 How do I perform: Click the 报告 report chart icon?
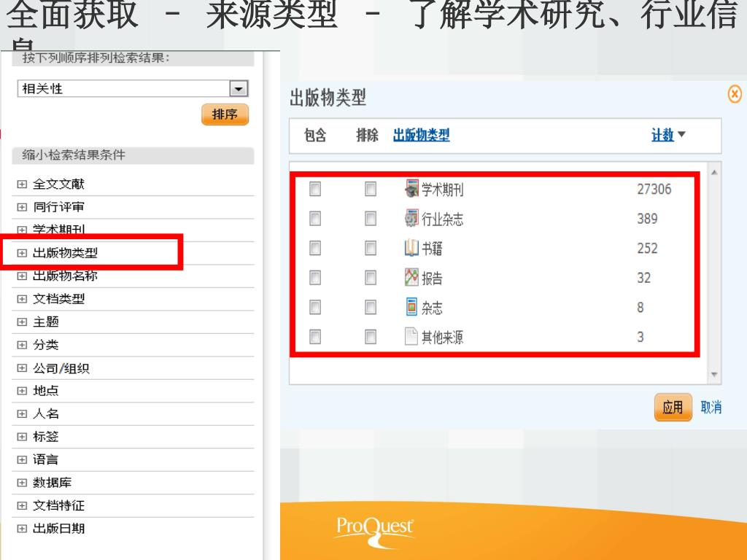point(411,277)
